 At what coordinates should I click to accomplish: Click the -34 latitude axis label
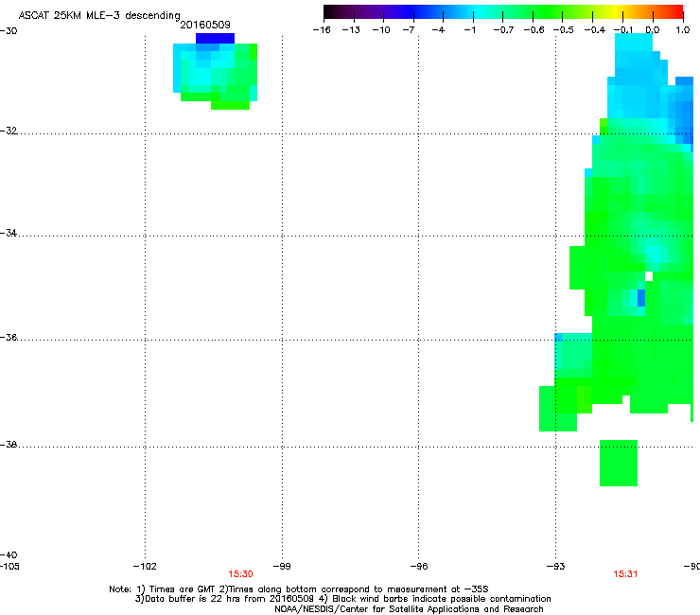pyautogui.click(x=9, y=233)
